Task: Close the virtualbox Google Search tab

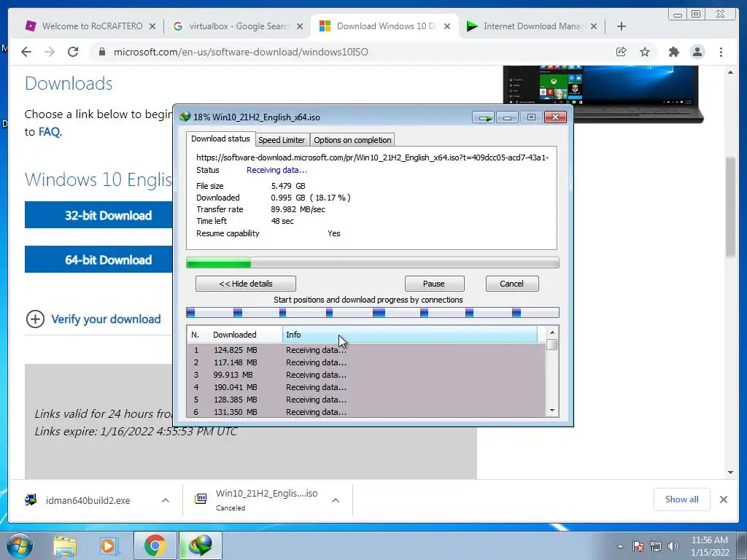Action: (x=300, y=26)
